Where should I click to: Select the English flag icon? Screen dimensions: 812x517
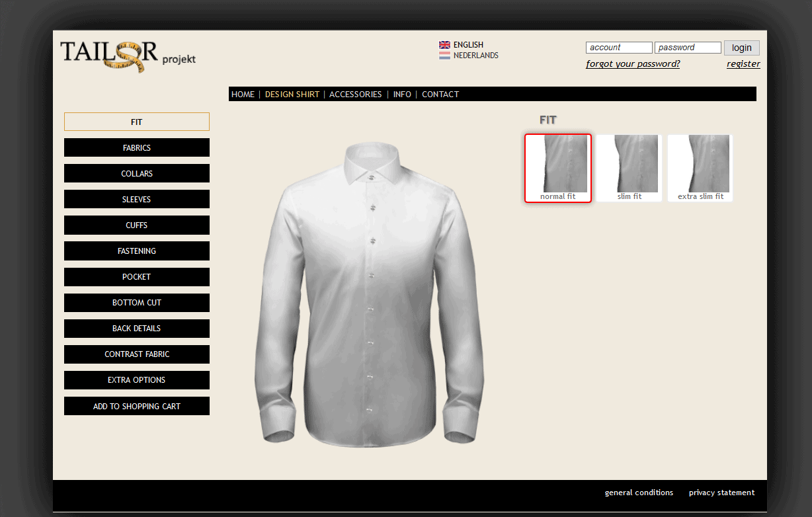(444, 45)
